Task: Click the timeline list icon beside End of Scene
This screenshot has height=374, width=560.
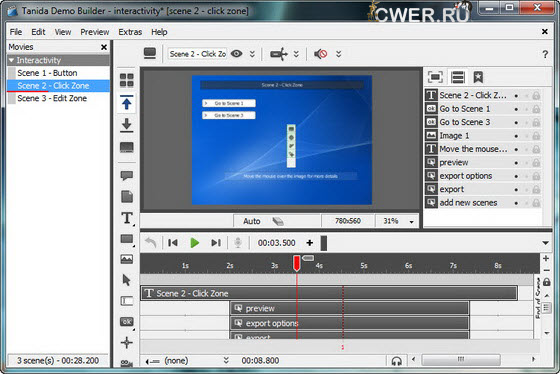Action: 546,308
